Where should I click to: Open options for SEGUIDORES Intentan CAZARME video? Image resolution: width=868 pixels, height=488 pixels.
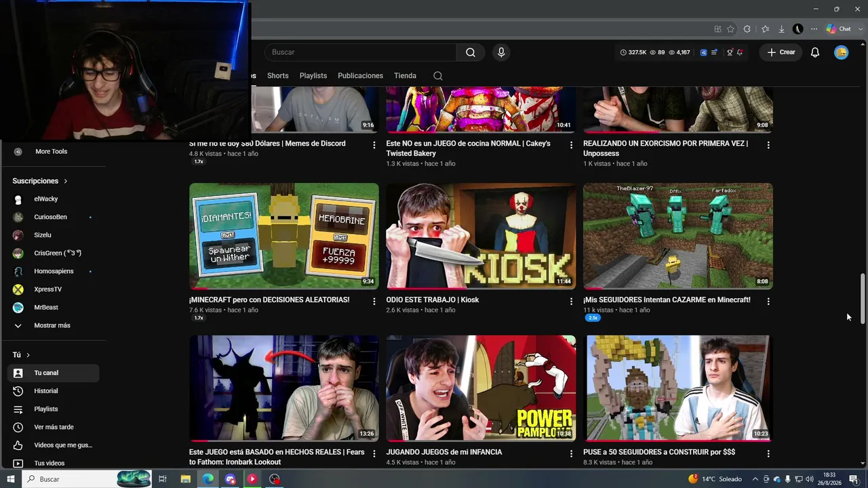tap(768, 301)
